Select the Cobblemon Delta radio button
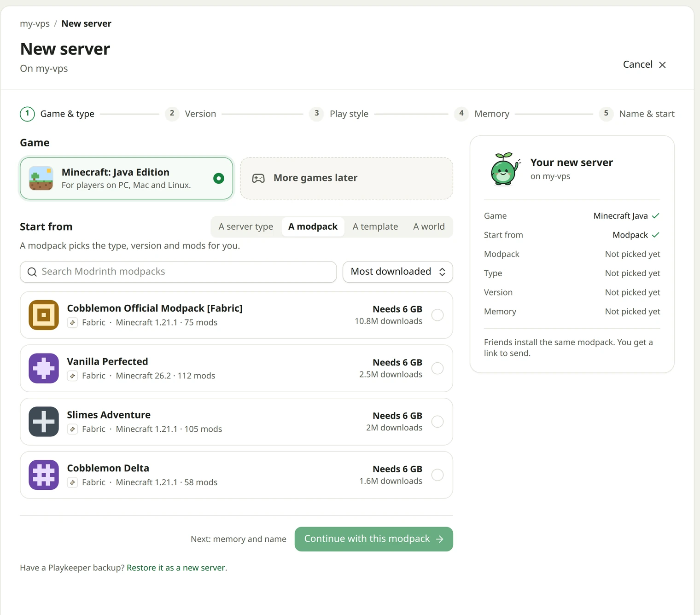Viewport: 700px width, 615px height. coord(437,475)
